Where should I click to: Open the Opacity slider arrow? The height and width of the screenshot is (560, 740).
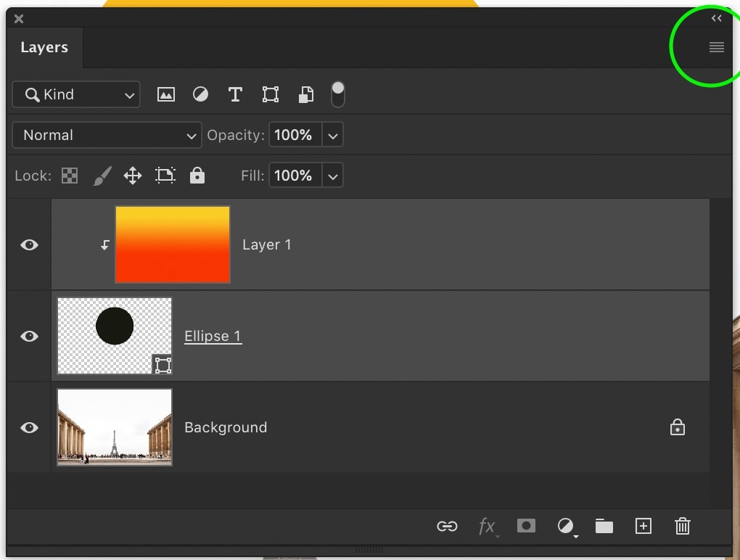tap(333, 136)
